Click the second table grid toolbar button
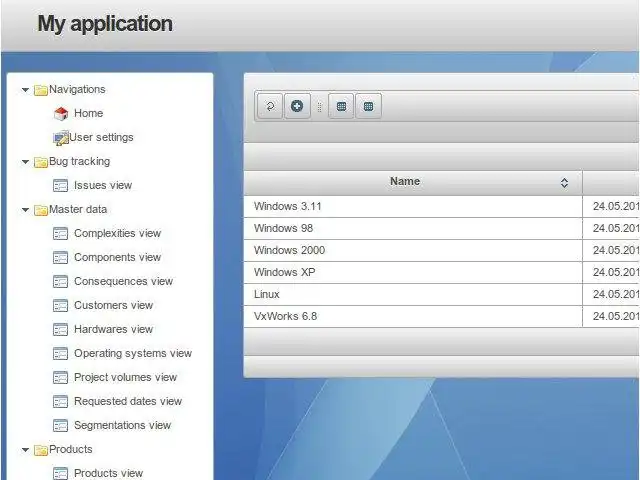 (x=368, y=106)
